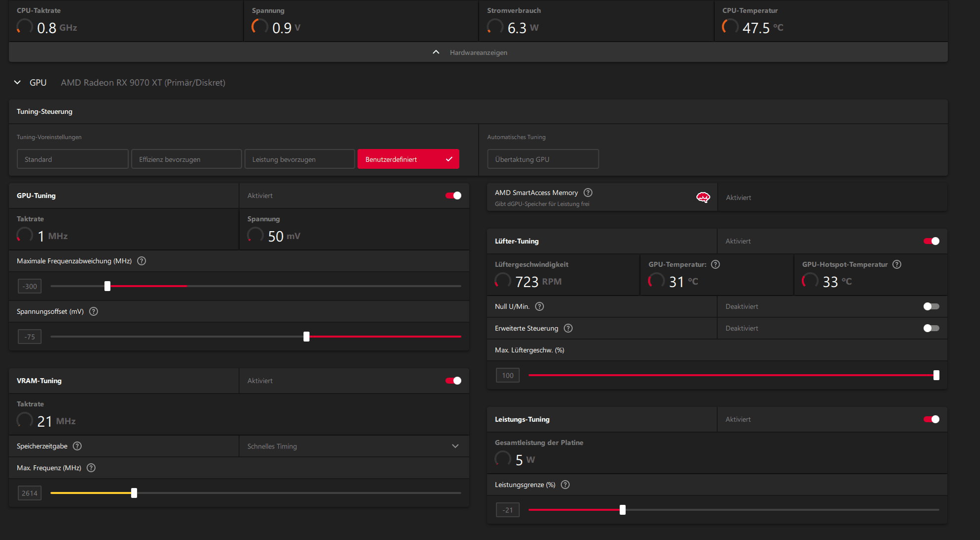Click help icon next to Speicherzeitgabe
980x540 pixels.
click(x=77, y=446)
